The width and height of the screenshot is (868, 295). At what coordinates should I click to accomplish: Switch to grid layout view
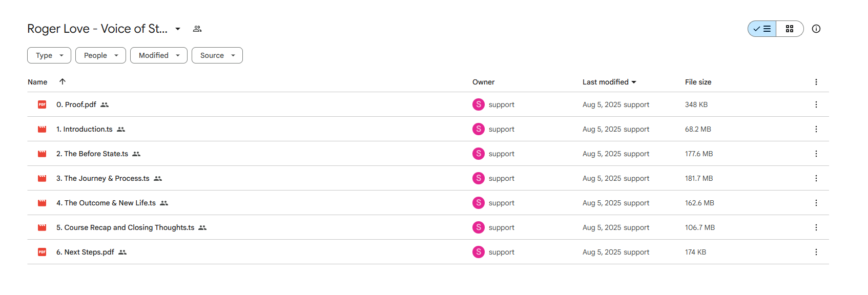[790, 29]
